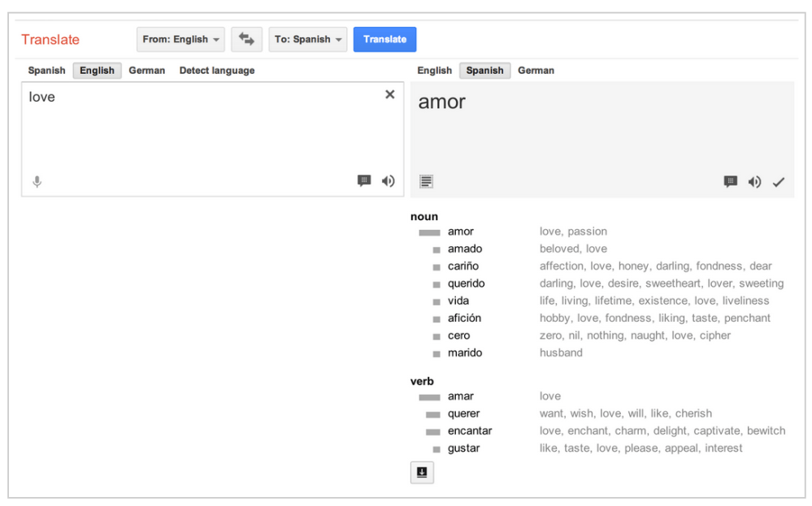
Task: Select Detect language for the source
Action: point(216,71)
